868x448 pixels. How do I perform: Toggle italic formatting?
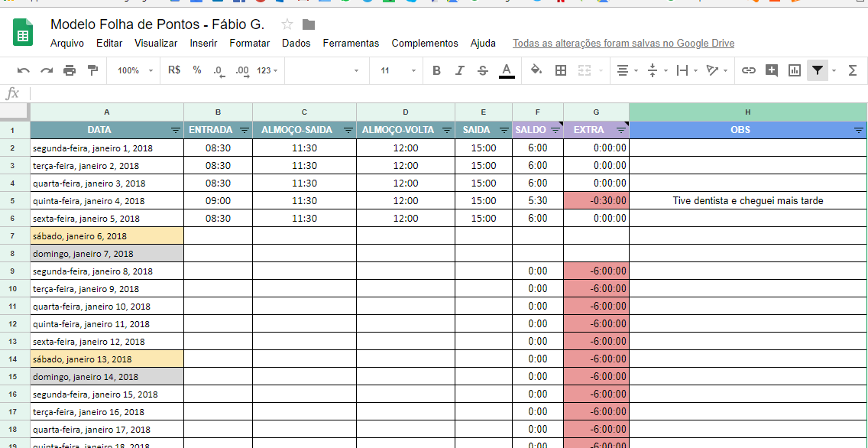pos(459,70)
